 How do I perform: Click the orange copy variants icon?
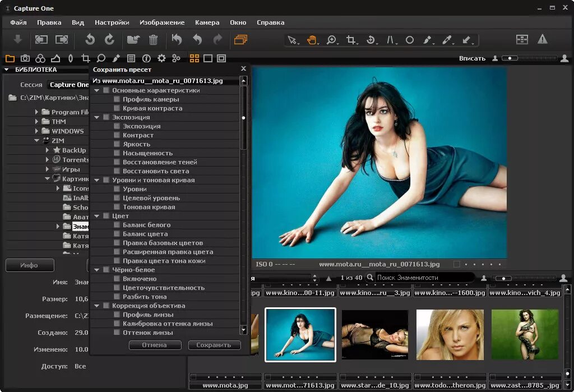(x=240, y=39)
